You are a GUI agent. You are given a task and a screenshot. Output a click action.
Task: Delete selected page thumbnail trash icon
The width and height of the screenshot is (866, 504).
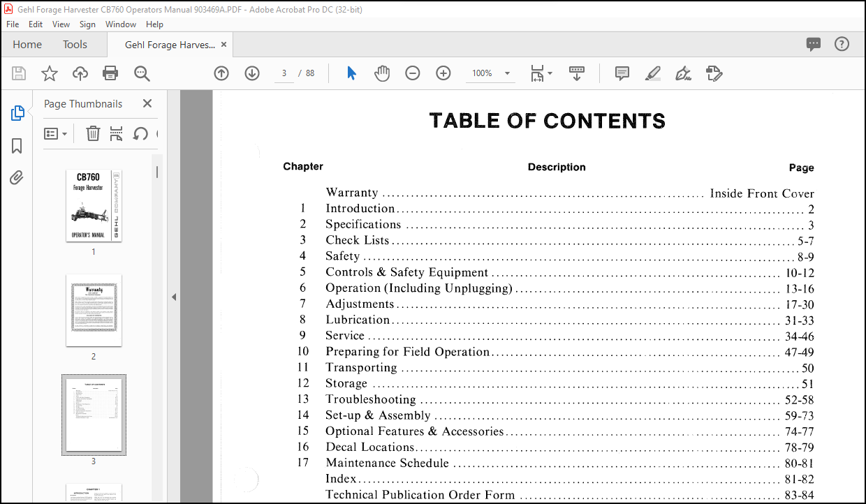coord(93,133)
